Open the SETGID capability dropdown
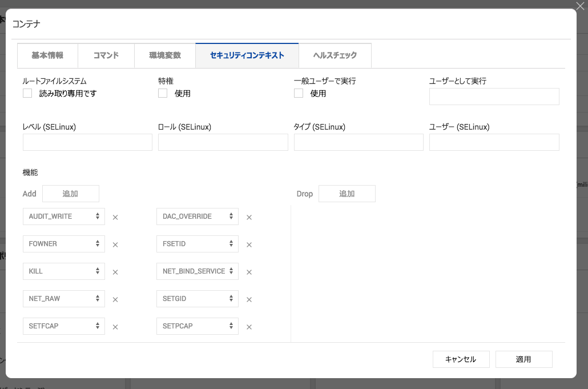Image resolution: width=588 pixels, height=389 pixels. pyautogui.click(x=197, y=299)
